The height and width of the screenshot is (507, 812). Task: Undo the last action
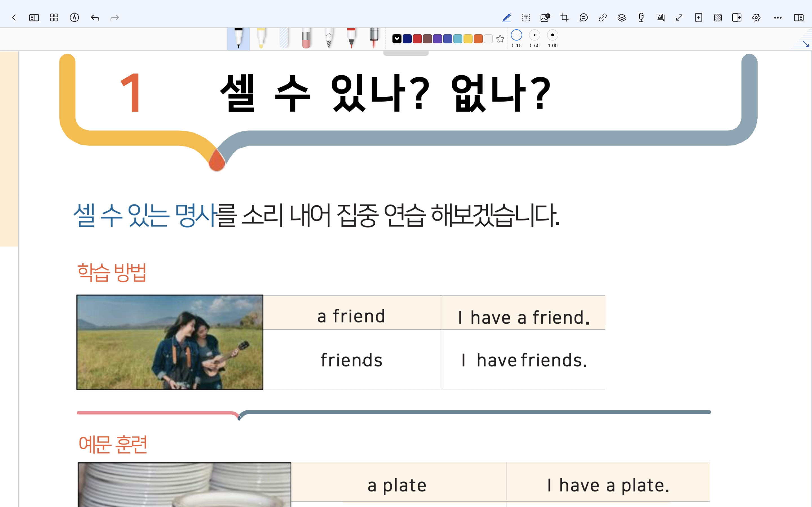[95, 17]
